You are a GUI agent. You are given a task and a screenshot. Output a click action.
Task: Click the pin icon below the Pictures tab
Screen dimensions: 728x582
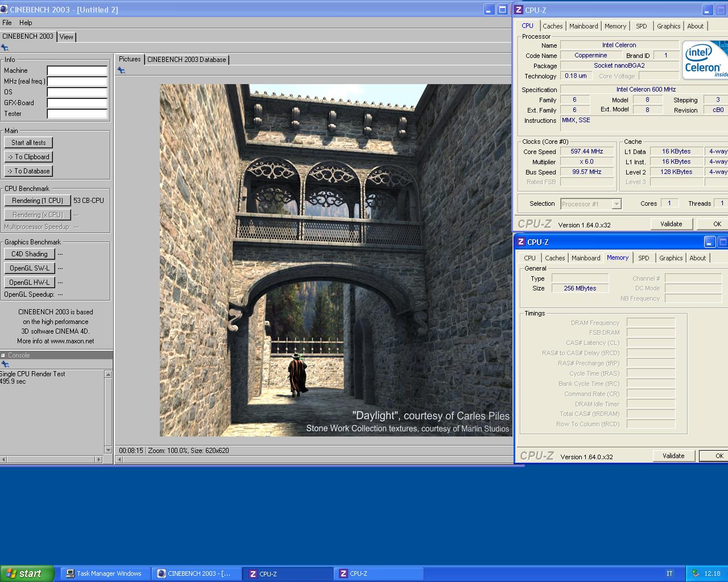pos(121,70)
